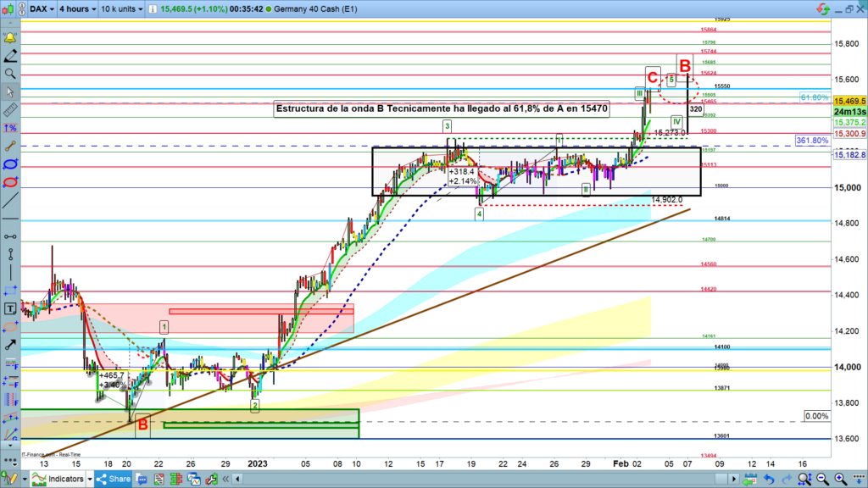
Task: Click the undo arrow icon
Action: click(769, 480)
